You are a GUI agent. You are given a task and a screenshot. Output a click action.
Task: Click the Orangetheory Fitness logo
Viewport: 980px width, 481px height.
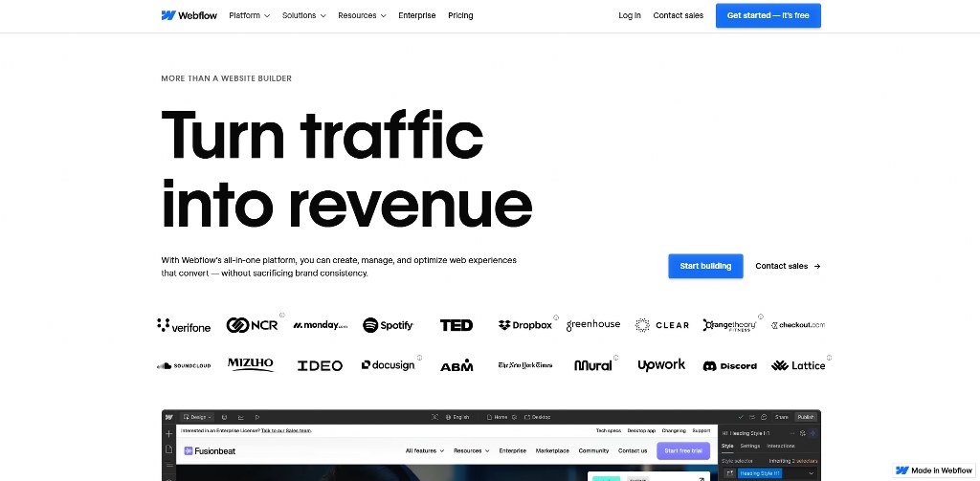(729, 325)
